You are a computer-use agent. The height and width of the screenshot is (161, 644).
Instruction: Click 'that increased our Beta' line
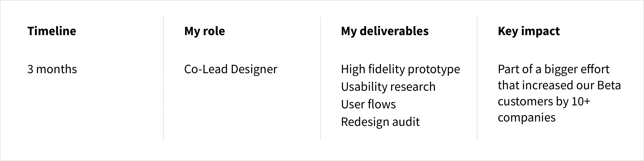click(x=559, y=85)
